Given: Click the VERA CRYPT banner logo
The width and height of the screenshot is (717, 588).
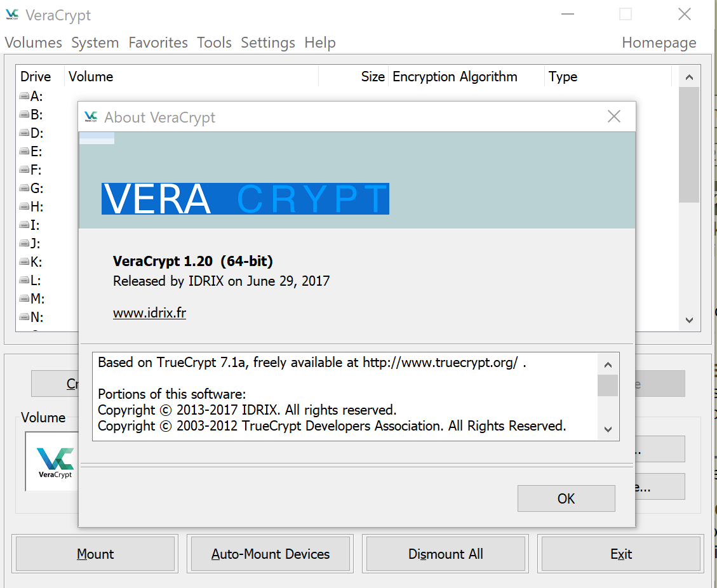Looking at the screenshot, I should [x=246, y=199].
